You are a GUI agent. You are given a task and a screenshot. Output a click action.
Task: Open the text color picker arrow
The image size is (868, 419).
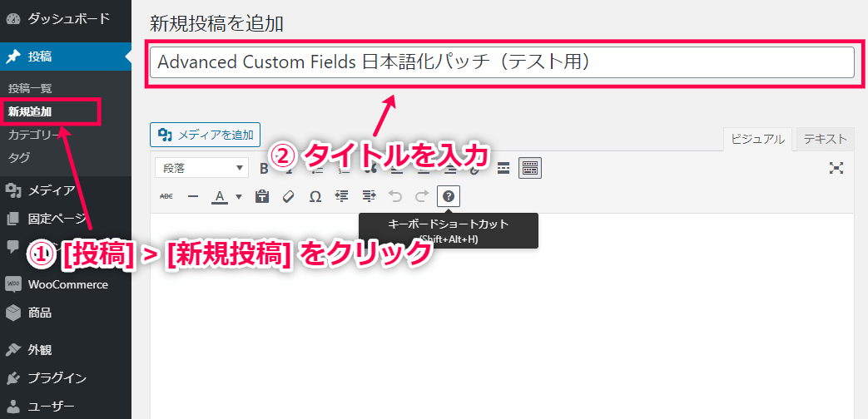pyautogui.click(x=239, y=196)
